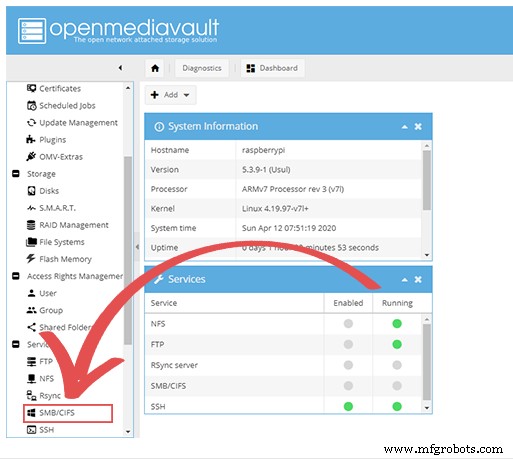
Task: Open Update Management in the sidebar
Action: (72, 123)
